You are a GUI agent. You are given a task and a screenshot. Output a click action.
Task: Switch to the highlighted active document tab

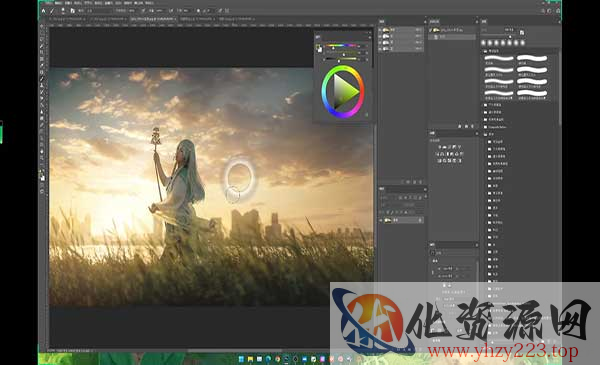[x=153, y=18]
